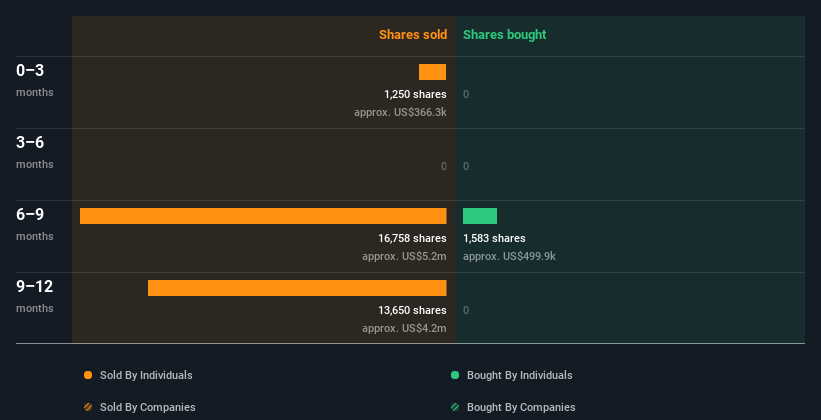The image size is (821, 420).
Task: Click the 0–3 months orange sold bar
Action: 432,72
